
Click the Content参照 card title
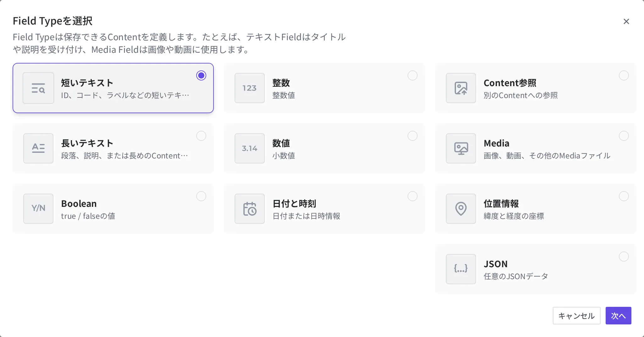pyautogui.click(x=510, y=83)
